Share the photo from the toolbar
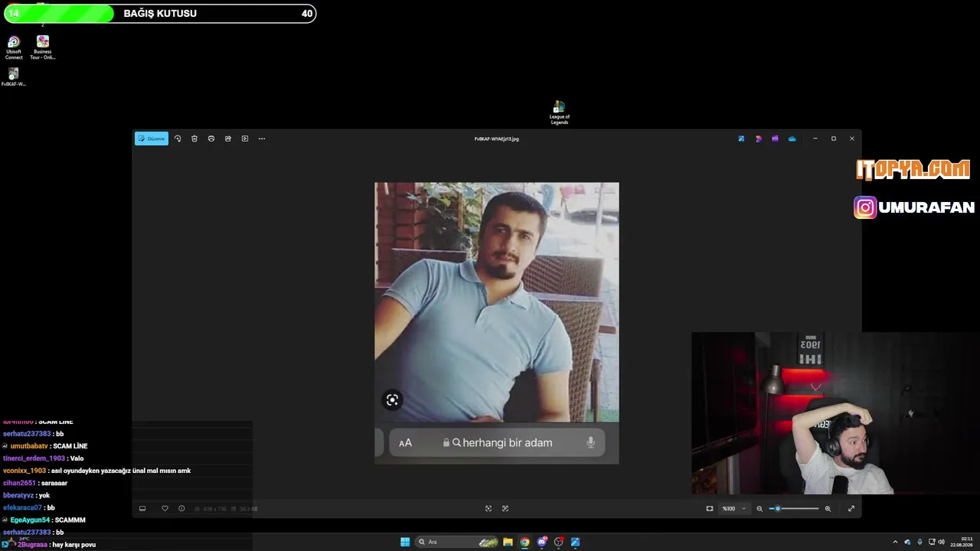The height and width of the screenshot is (551, 980). click(x=228, y=139)
